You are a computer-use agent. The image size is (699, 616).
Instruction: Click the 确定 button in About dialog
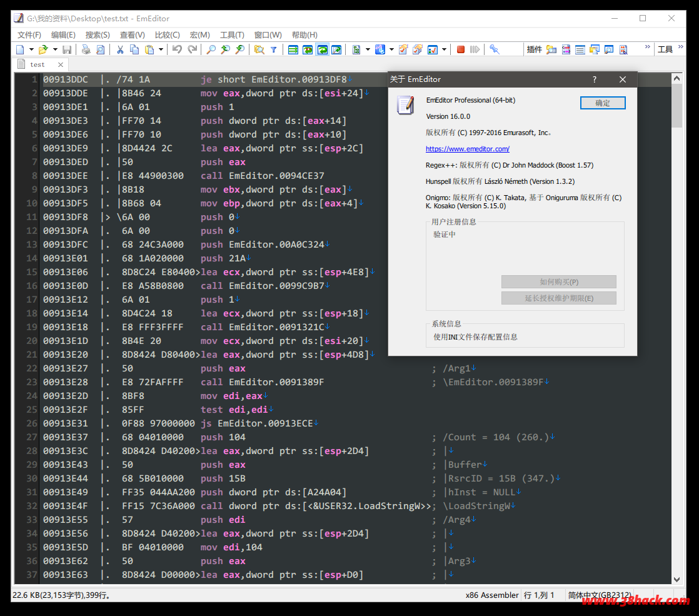coord(603,103)
